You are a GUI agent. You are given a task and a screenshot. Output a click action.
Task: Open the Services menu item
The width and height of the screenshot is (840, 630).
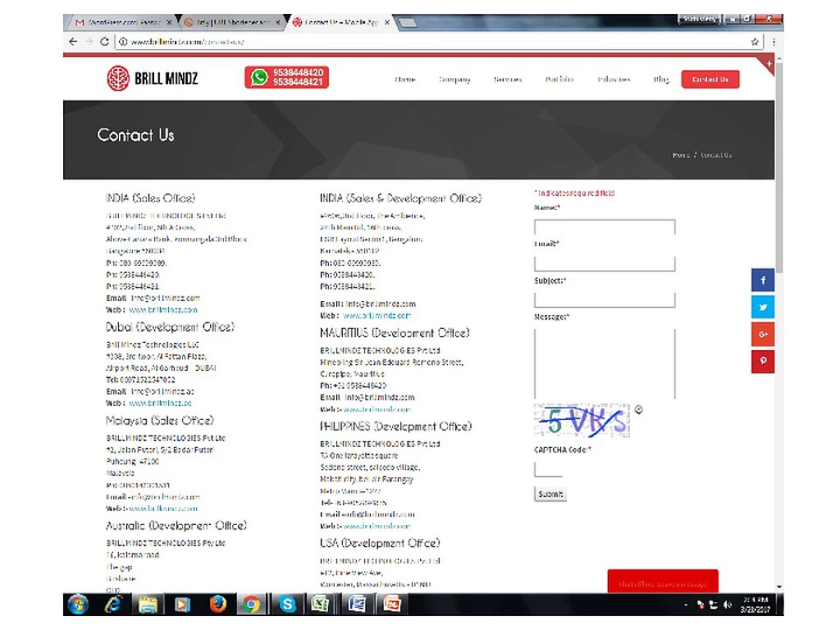(507, 80)
